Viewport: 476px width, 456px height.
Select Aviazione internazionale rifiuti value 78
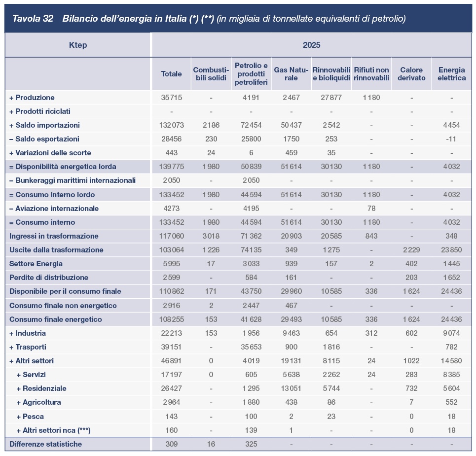click(x=371, y=209)
